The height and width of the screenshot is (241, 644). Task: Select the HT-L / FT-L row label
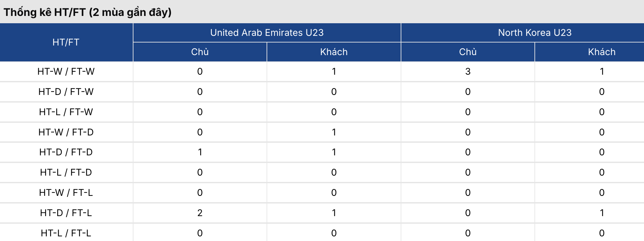[x=66, y=233]
